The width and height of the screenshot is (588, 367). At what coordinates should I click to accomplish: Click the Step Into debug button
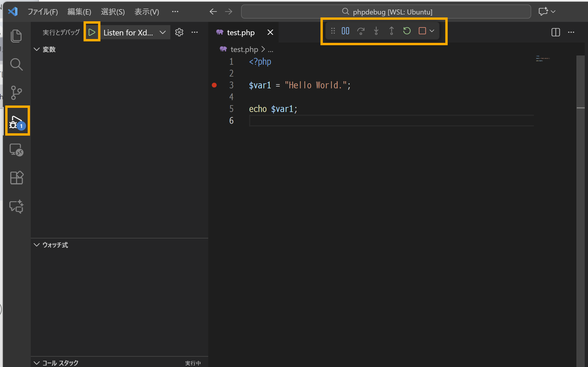(x=376, y=31)
